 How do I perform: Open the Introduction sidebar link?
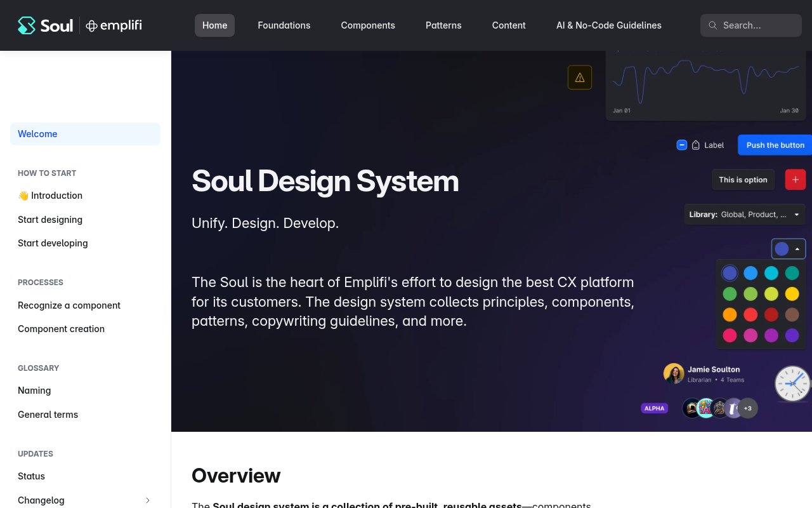click(x=85, y=196)
